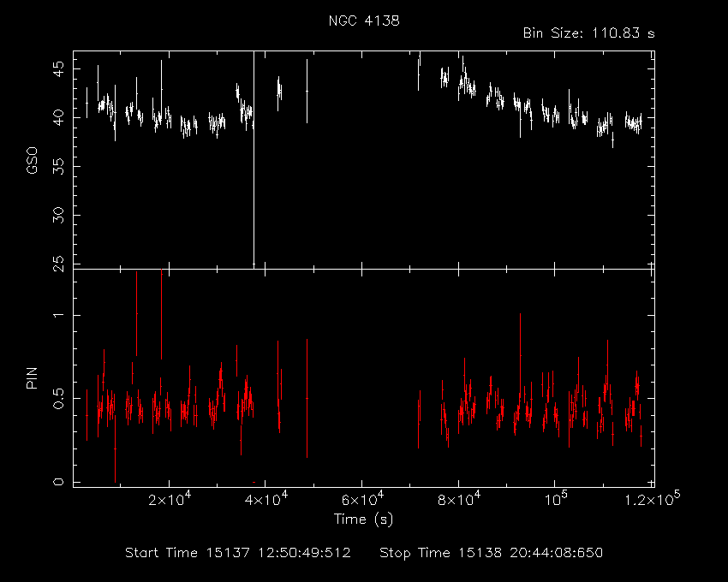
Task: Click the GSO axis value 35
Action: [58, 166]
